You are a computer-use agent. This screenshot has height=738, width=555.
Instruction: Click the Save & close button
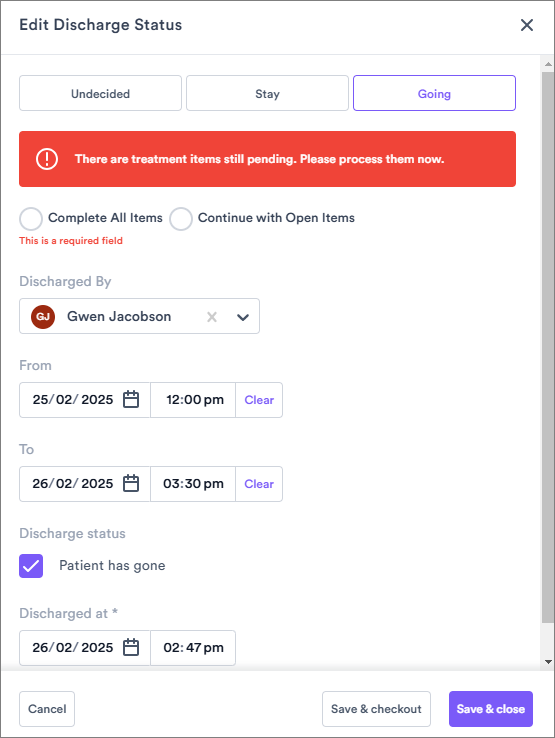point(491,709)
